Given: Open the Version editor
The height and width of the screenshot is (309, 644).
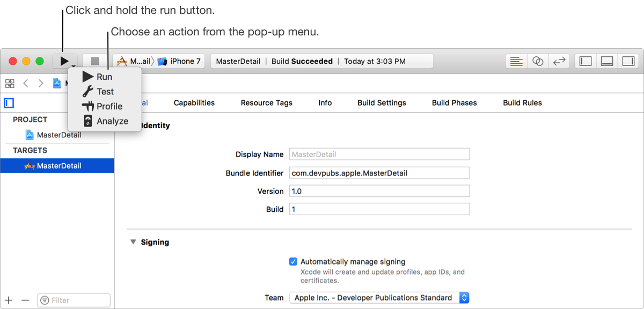Looking at the screenshot, I should [x=559, y=61].
